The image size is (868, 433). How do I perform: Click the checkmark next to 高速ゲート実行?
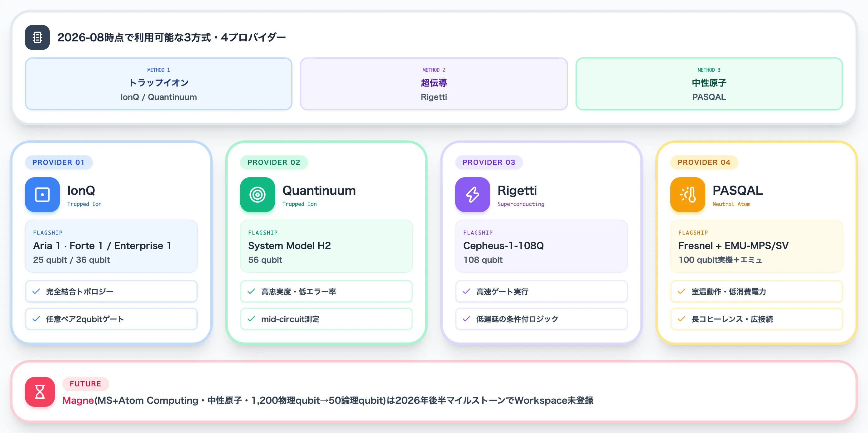pyautogui.click(x=466, y=291)
